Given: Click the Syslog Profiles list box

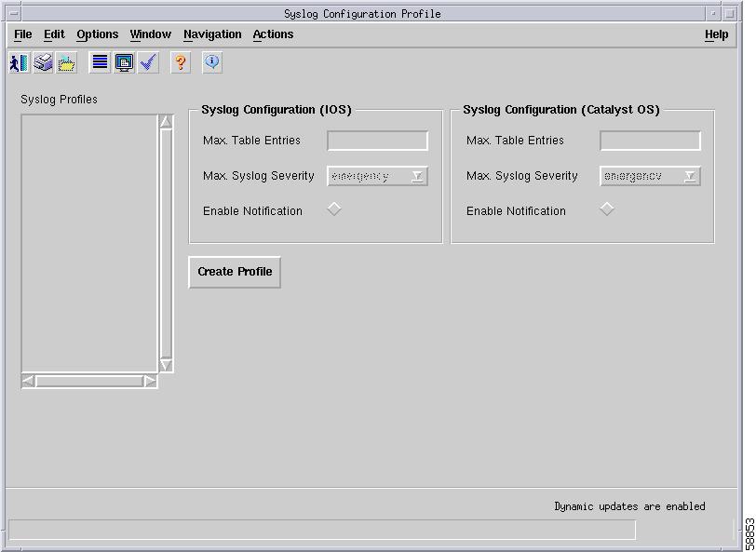Looking at the screenshot, I should pos(89,243).
